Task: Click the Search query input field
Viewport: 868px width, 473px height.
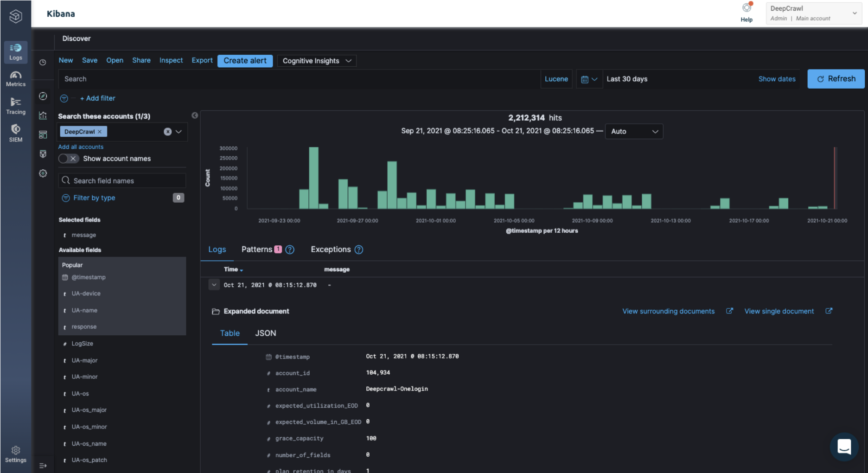Action: coord(300,79)
